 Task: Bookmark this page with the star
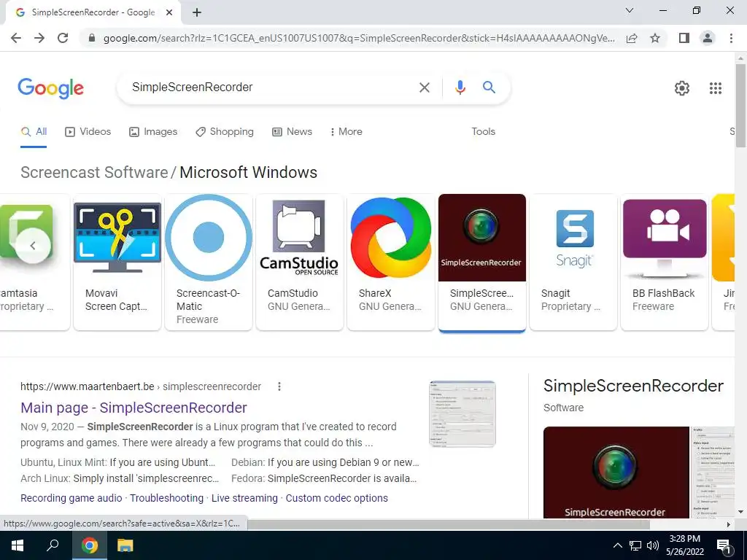[x=655, y=38]
